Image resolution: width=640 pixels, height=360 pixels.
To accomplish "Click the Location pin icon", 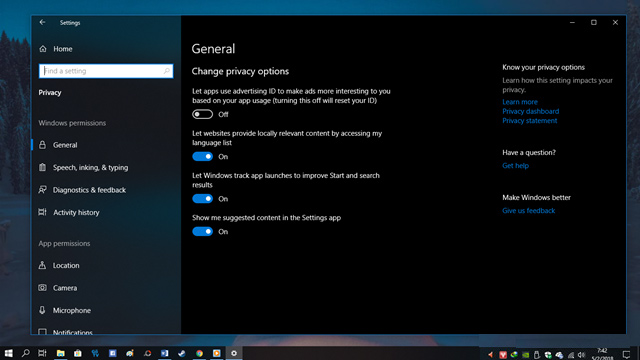I will 42,265.
